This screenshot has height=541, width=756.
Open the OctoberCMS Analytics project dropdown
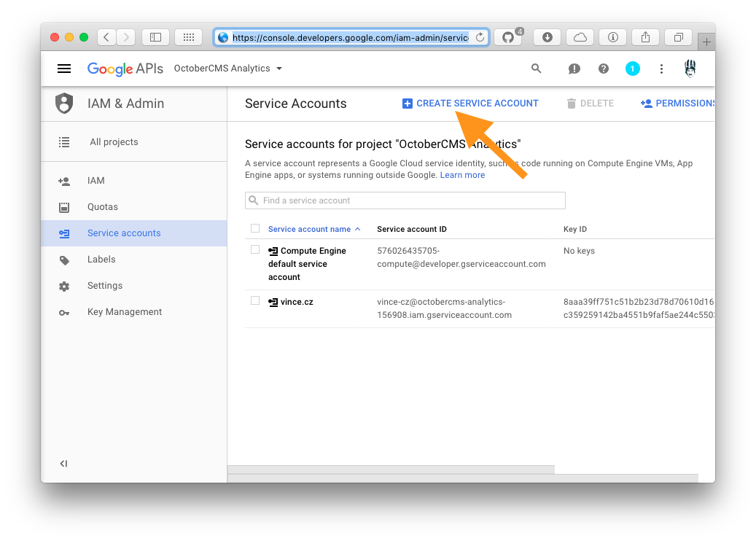tap(228, 69)
